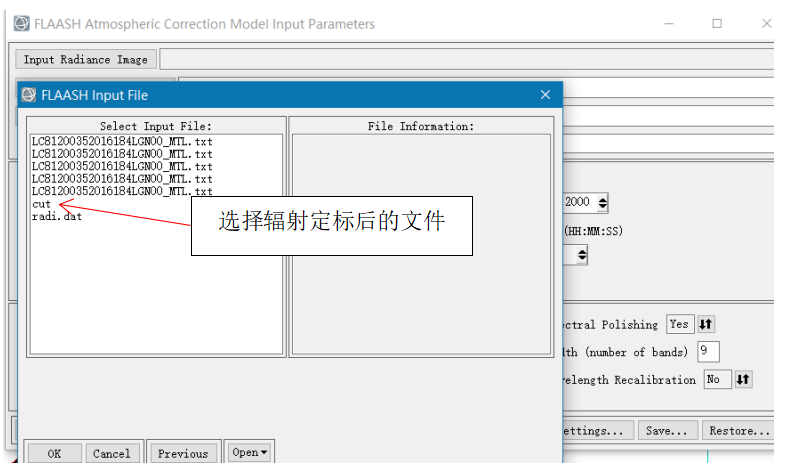Maximize the FLAASH Atmospheric Correction window
790x465 pixels.
[717, 24]
